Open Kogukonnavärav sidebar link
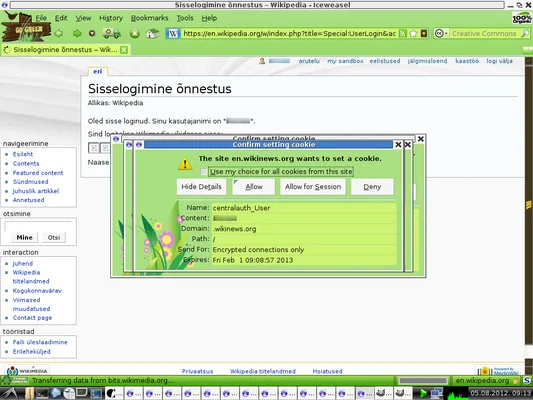 coord(37,291)
